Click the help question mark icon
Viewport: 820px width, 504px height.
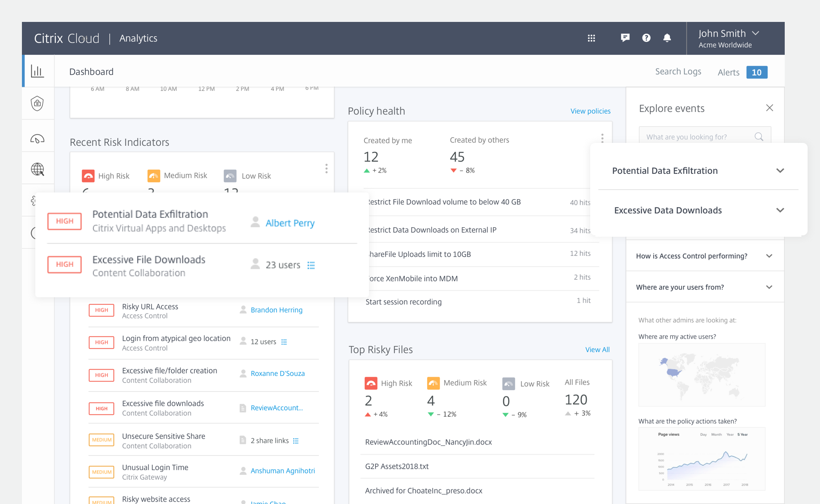[646, 38]
